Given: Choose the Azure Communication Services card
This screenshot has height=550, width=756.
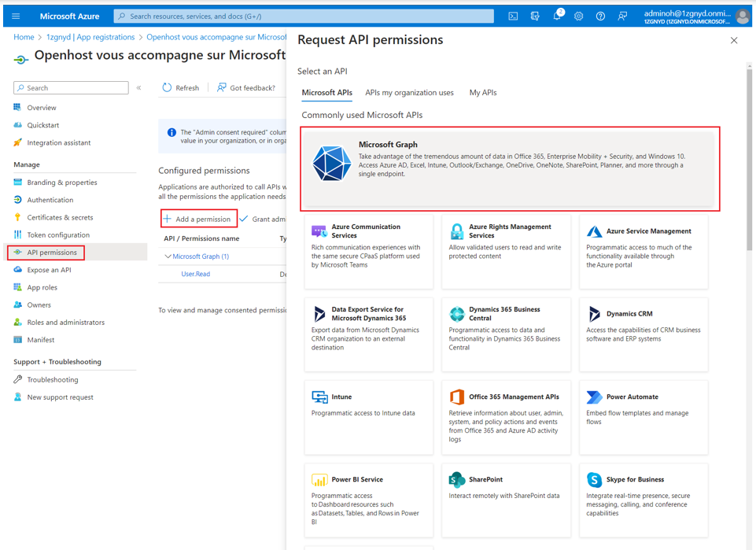Looking at the screenshot, I should [x=369, y=252].
